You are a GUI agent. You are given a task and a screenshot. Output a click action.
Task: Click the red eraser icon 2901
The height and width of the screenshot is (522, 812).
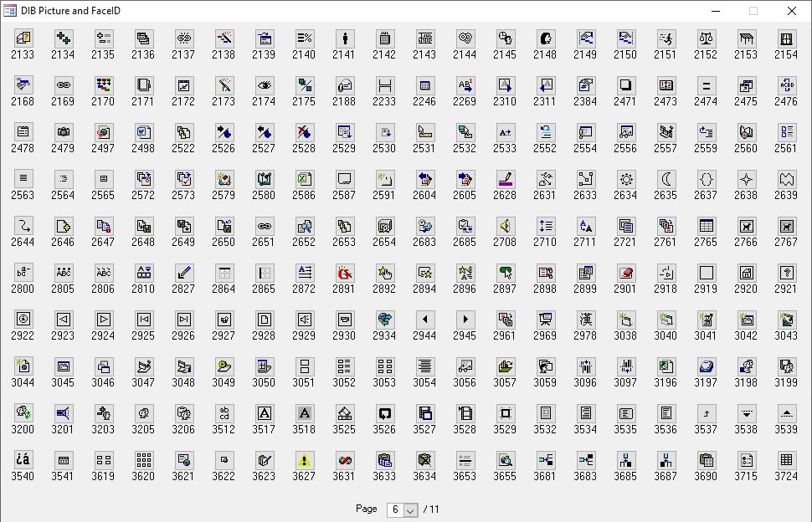click(625, 273)
